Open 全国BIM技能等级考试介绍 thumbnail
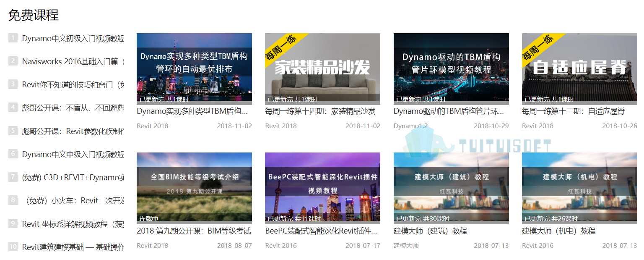Screen dimensions: 644x260 (x=194, y=188)
